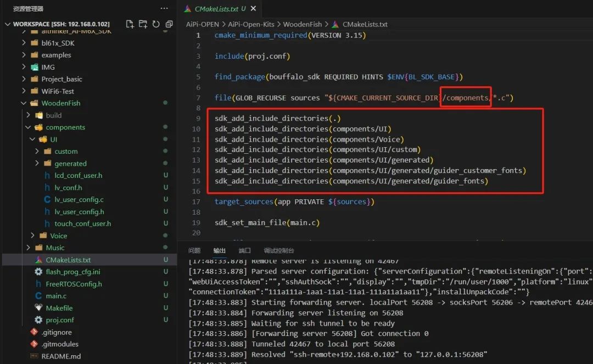Viewport: 593px width, 364px height.
Task: Expand the examples folder
Action: [x=24, y=55]
